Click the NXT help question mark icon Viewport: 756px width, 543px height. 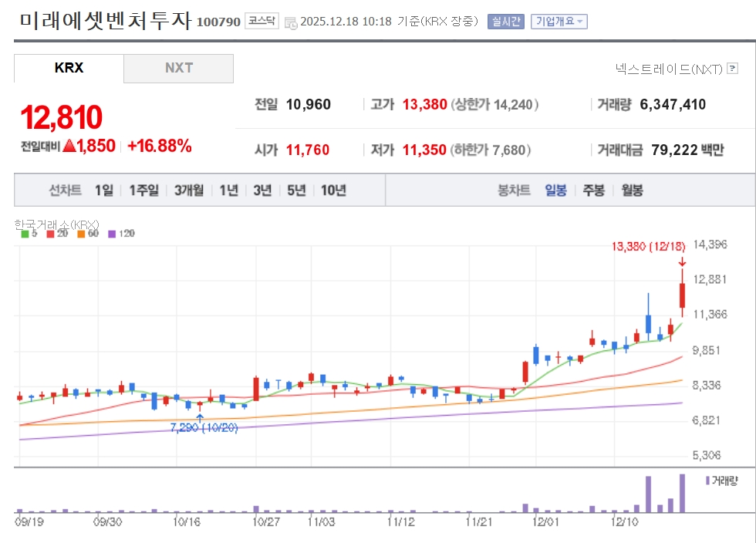click(x=732, y=69)
